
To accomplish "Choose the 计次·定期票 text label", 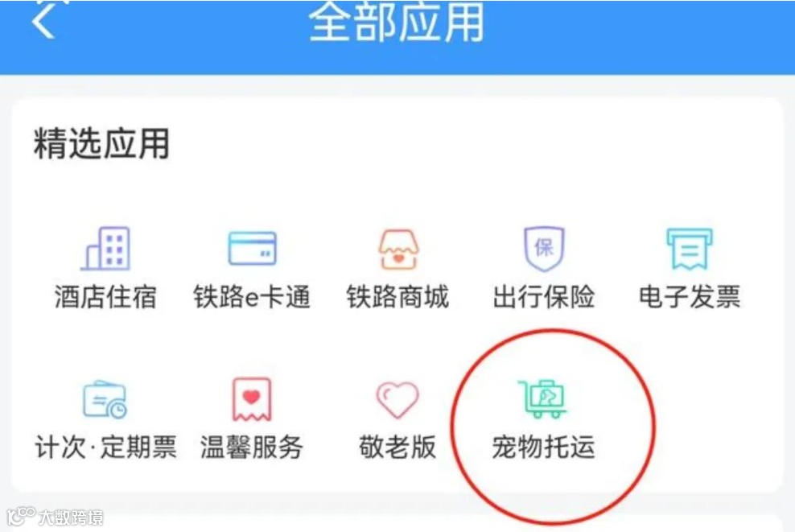I will [x=105, y=447].
